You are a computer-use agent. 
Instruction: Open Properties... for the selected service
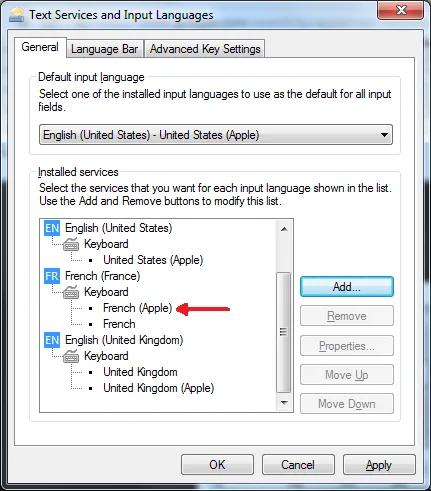point(347,346)
